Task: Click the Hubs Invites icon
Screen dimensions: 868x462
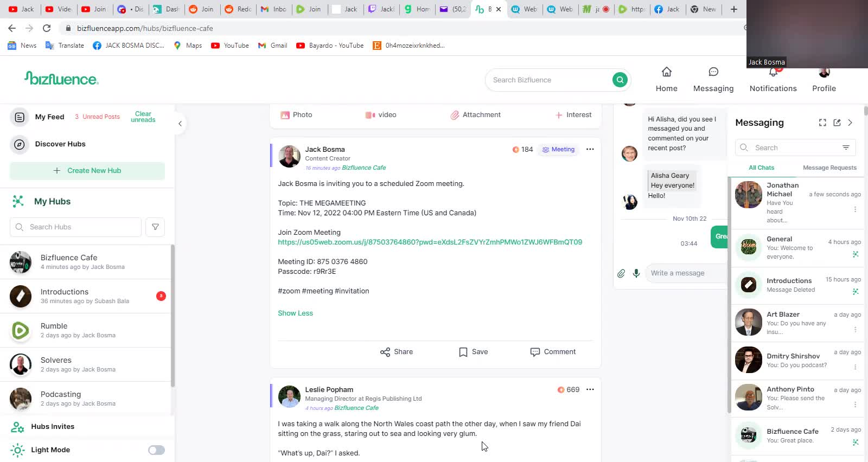Action: coord(17,427)
